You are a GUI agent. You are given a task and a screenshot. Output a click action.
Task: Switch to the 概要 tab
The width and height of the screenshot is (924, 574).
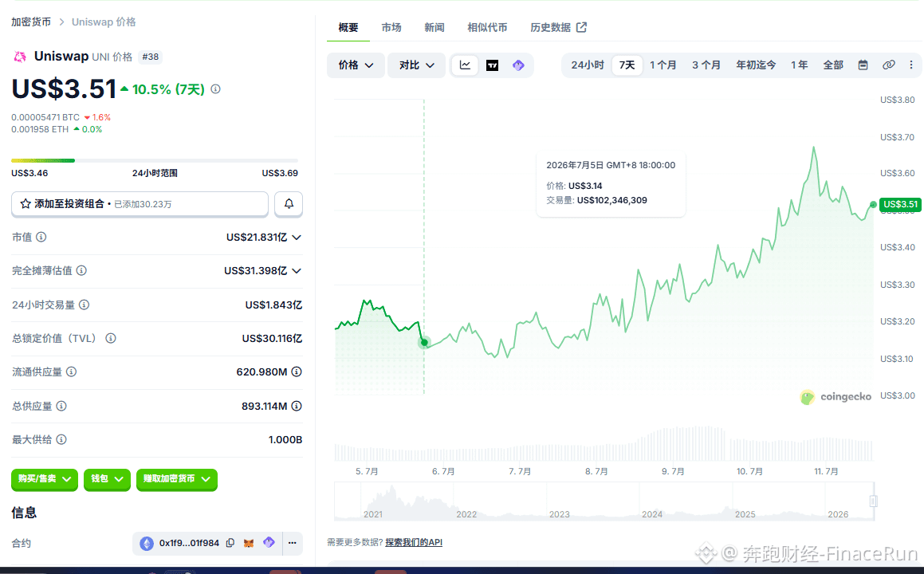(348, 27)
